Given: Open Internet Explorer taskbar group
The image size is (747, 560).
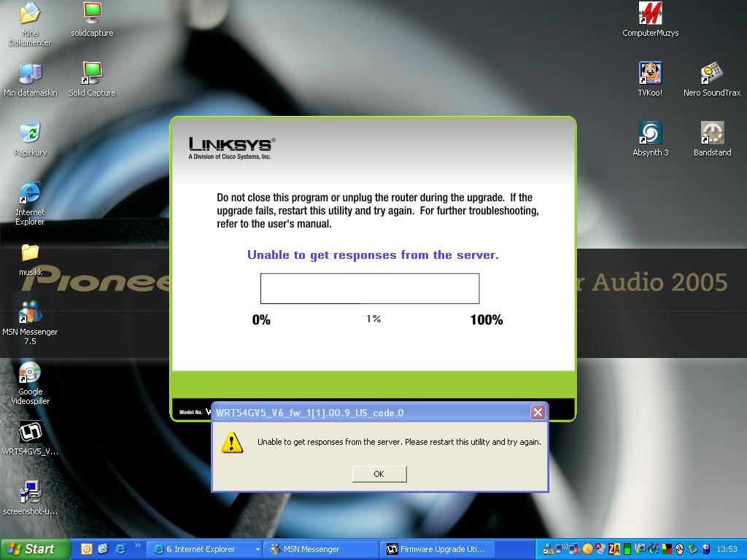Looking at the screenshot, I should [203, 549].
